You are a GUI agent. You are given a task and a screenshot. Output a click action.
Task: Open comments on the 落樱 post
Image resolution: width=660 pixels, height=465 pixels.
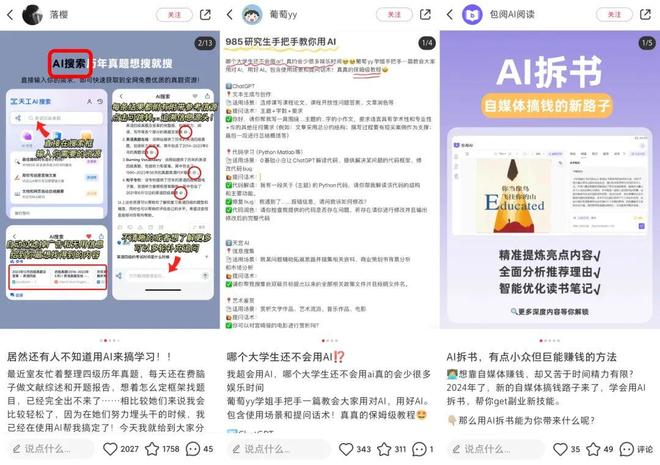point(194,449)
